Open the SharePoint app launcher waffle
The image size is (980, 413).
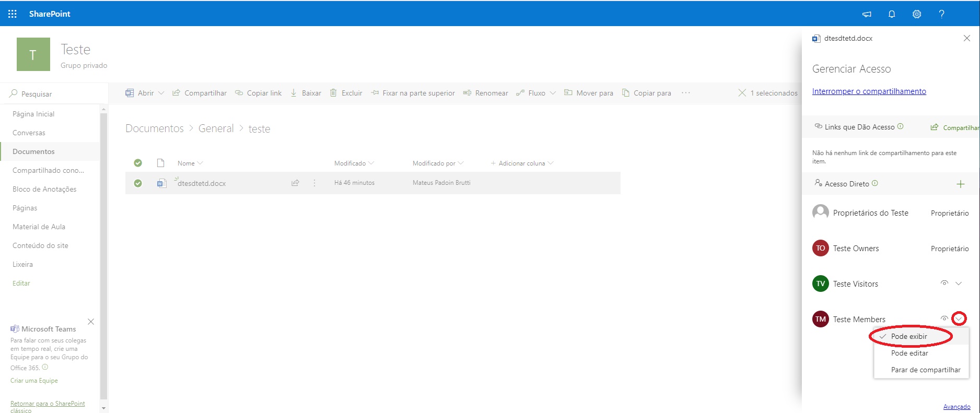pos(13,14)
